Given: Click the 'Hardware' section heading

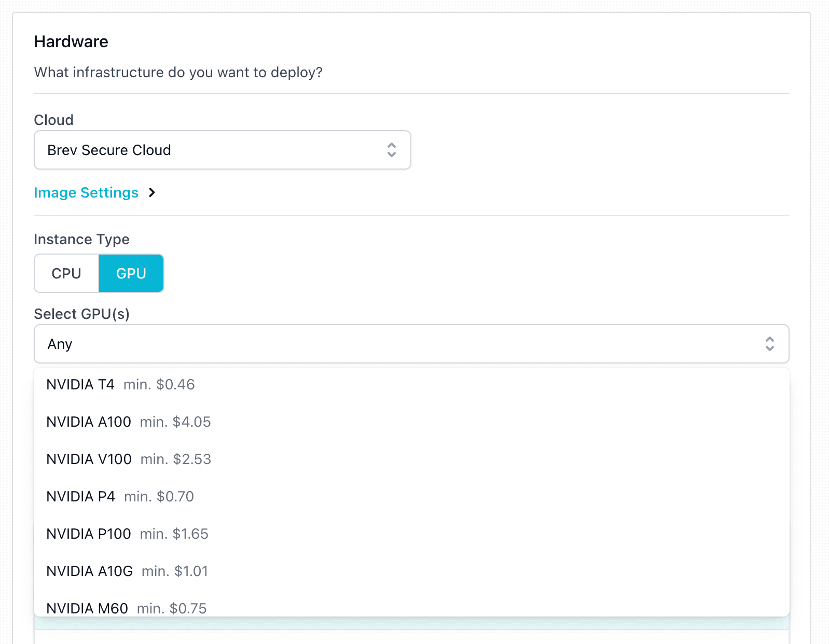Looking at the screenshot, I should click(x=71, y=41).
